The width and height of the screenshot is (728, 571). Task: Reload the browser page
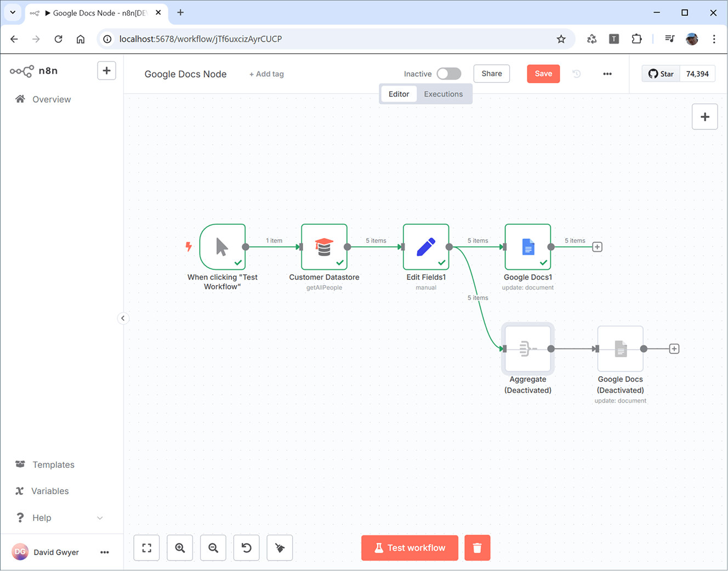58,39
